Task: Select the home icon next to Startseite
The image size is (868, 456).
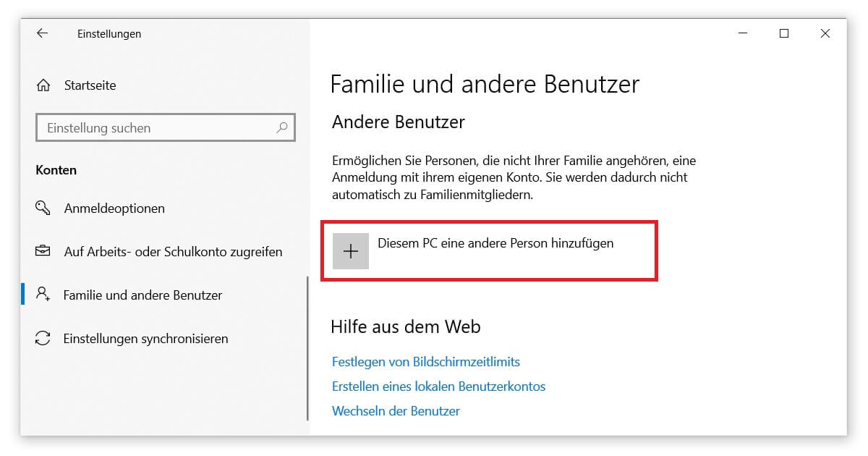Action: click(43, 85)
